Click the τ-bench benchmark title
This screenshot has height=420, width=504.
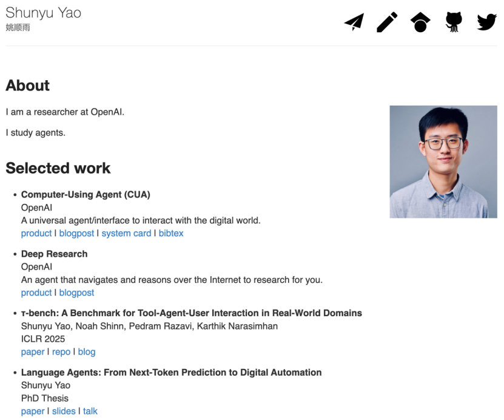[192, 313]
